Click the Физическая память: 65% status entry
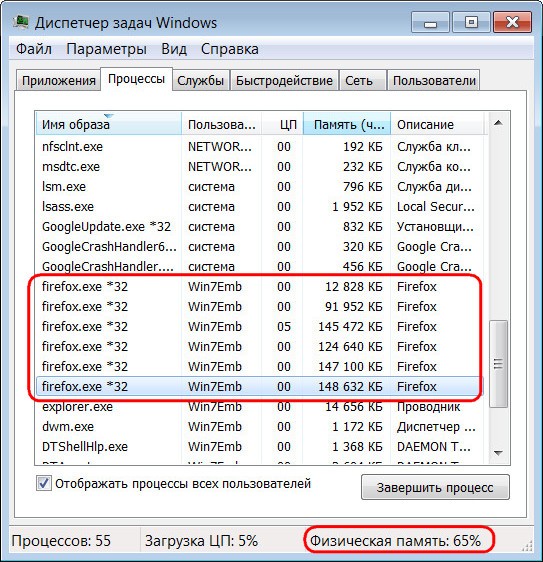The image size is (543, 562). click(x=395, y=541)
